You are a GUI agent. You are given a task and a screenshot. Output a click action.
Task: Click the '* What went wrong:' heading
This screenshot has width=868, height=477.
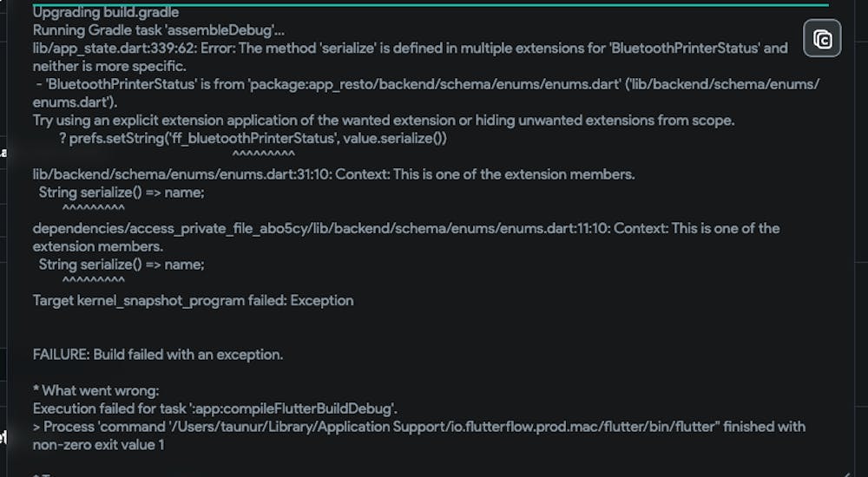tap(95, 390)
